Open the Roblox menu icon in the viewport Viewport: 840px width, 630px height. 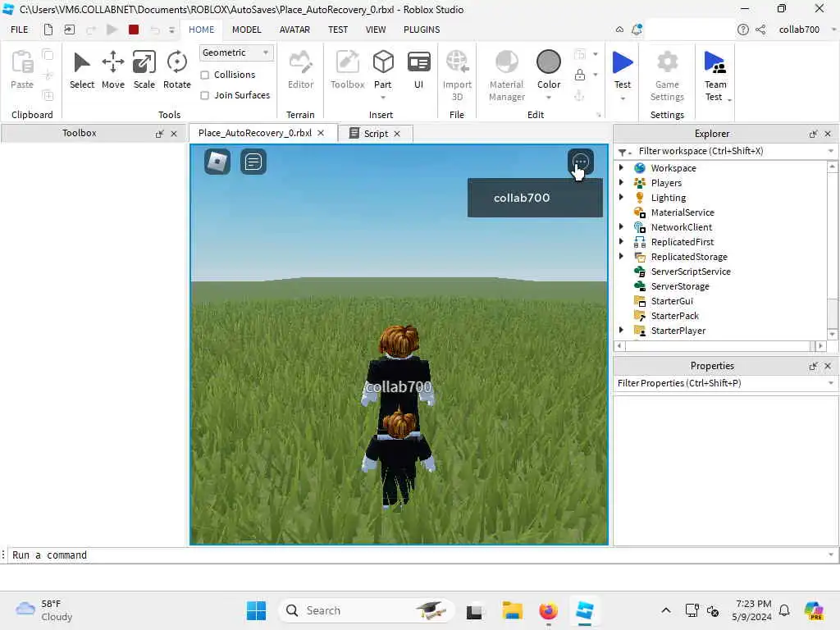(x=217, y=162)
